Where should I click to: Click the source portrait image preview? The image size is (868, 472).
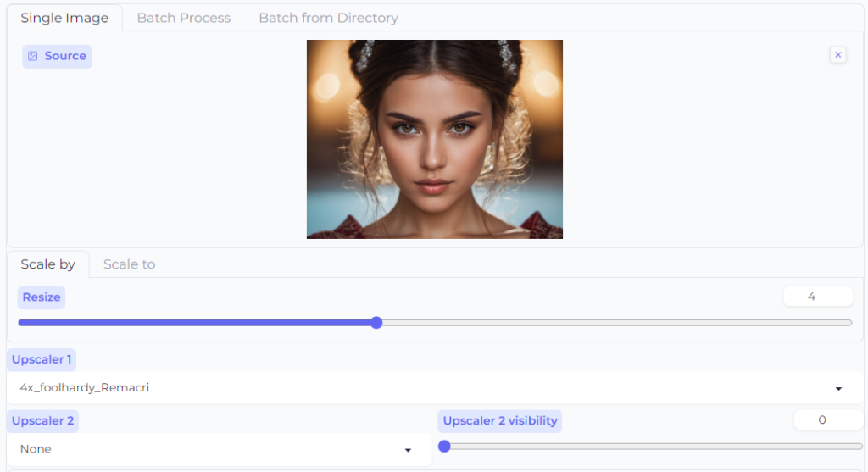click(435, 139)
